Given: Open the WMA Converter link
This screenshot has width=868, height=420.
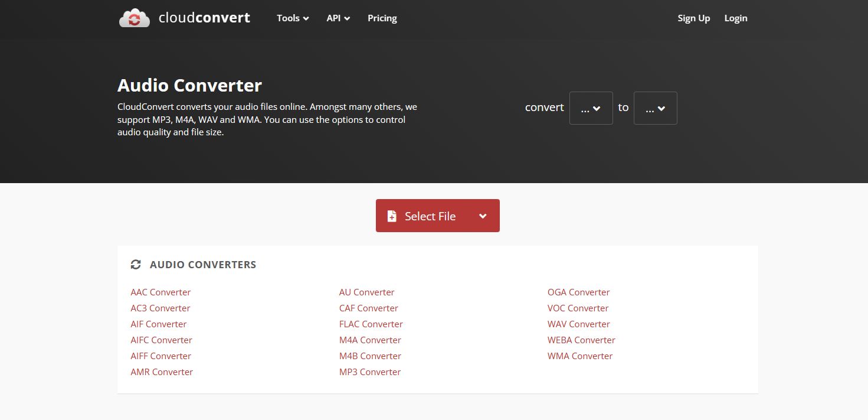Looking at the screenshot, I should click(579, 356).
